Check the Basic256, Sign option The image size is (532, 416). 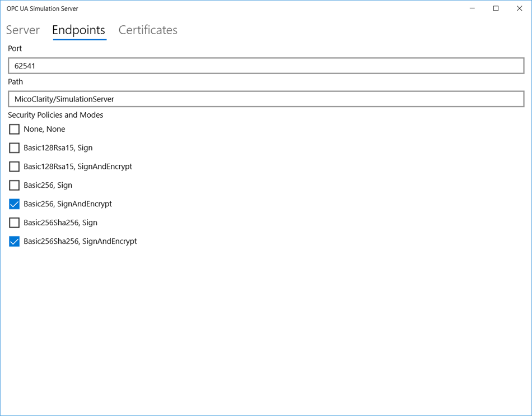(14, 185)
